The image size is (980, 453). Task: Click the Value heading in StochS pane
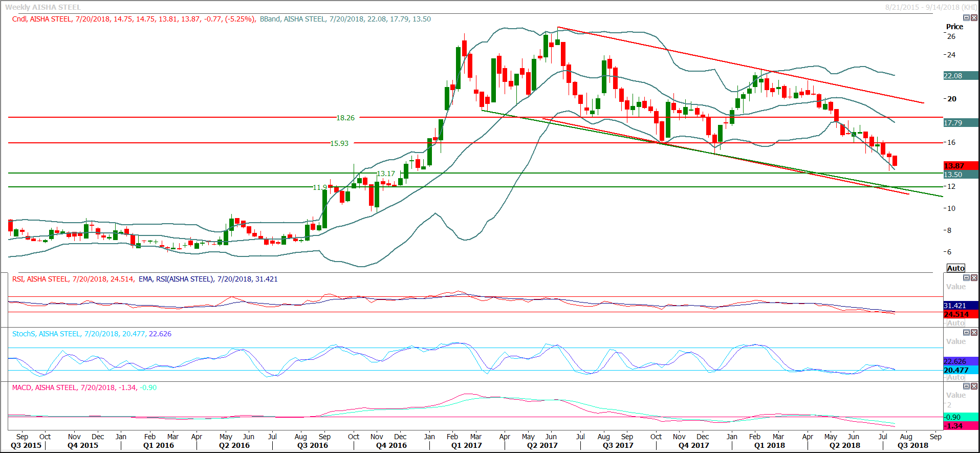[x=956, y=341]
